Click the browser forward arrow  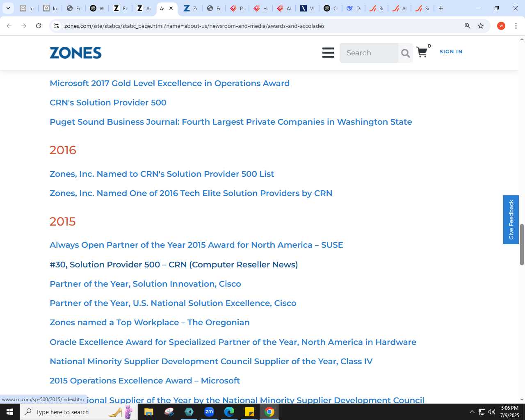[24, 26]
